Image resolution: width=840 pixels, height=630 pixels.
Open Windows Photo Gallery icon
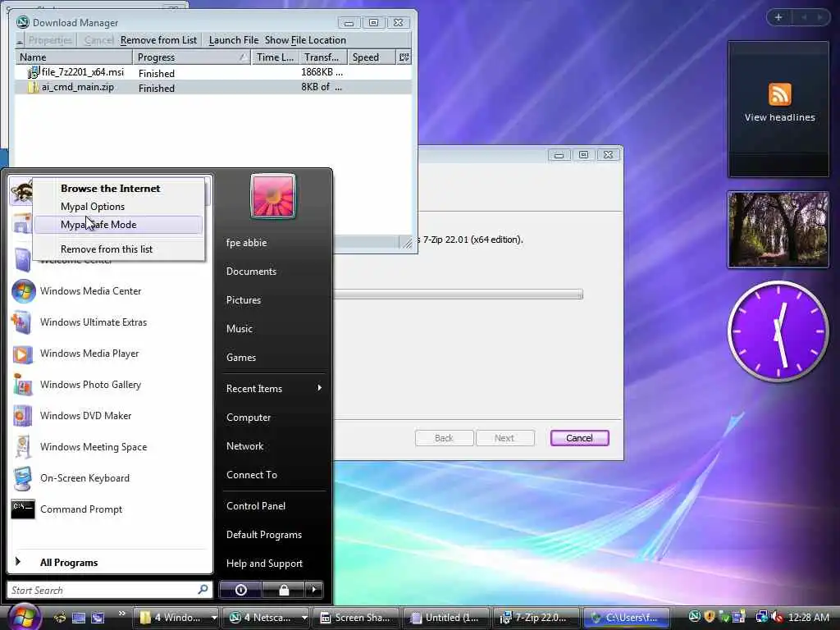[x=22, y=385]
